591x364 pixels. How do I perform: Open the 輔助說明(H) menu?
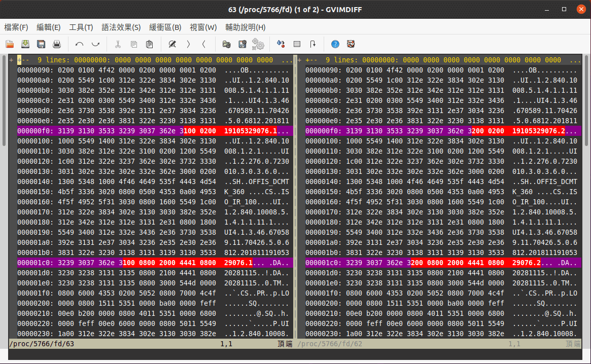(x=246, y=27)
